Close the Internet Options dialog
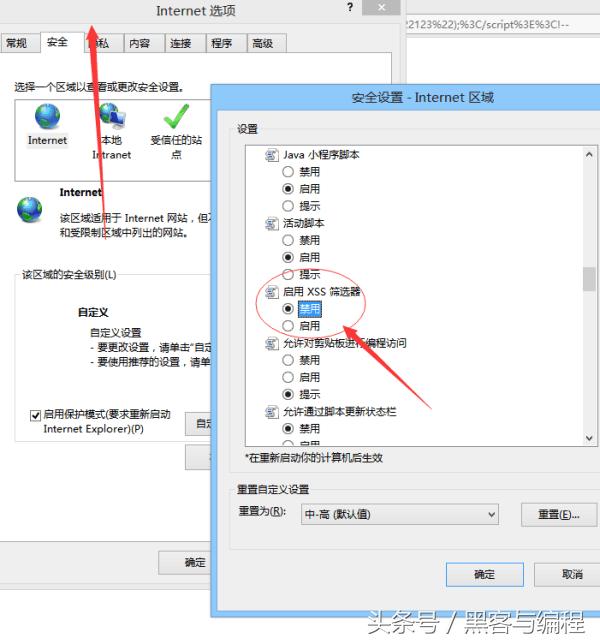This screenshot has height=644, width=600. coord(381,7)
